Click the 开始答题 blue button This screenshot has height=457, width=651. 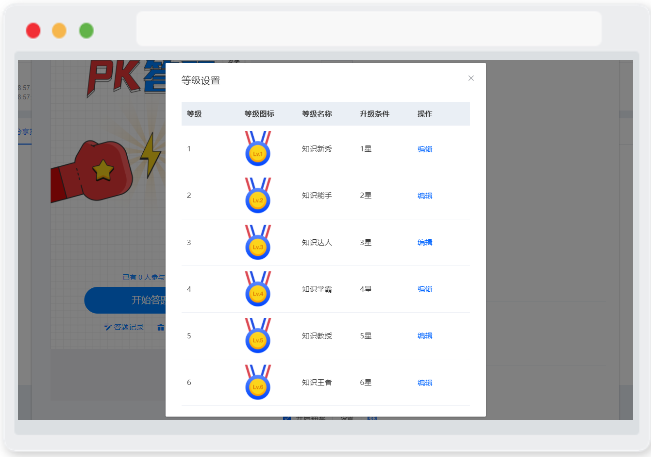[x=125, y=300]
